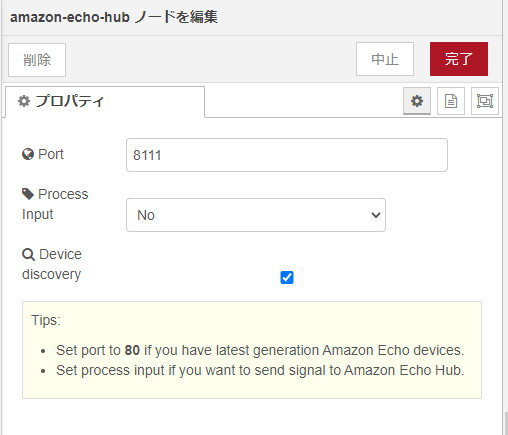Click the Port label text
508x435 pixels.
coord(51,154)
